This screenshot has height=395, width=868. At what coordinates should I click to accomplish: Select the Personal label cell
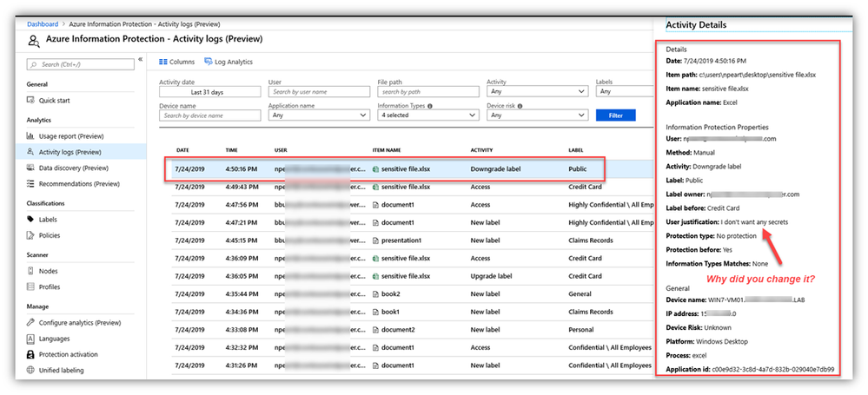pyautogui.click(x=580, y=330)
